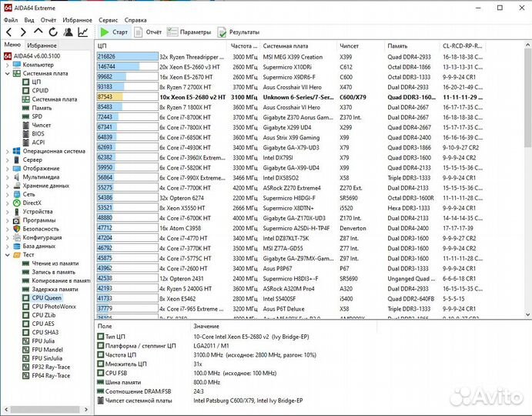Viewport: 532px width, 416px height.
Task: Sort by the Частота column header
Action: pyautogui.click(x=243, y=46)
